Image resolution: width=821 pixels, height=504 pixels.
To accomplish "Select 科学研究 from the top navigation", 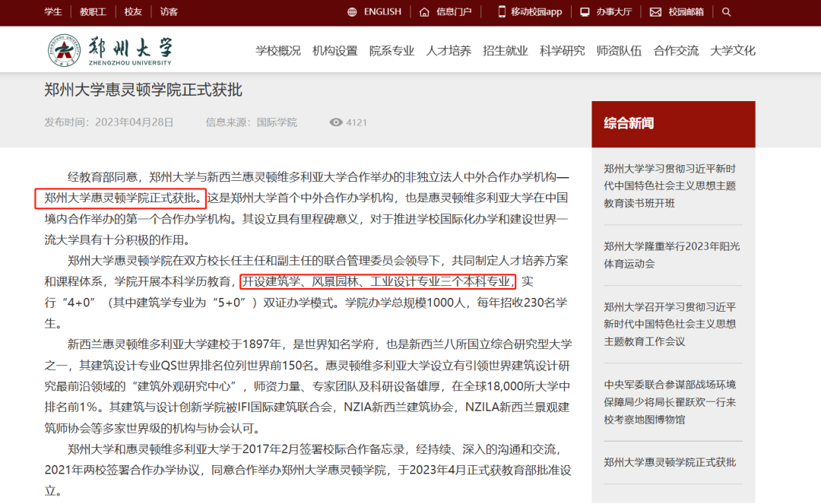I will [562, 50].
